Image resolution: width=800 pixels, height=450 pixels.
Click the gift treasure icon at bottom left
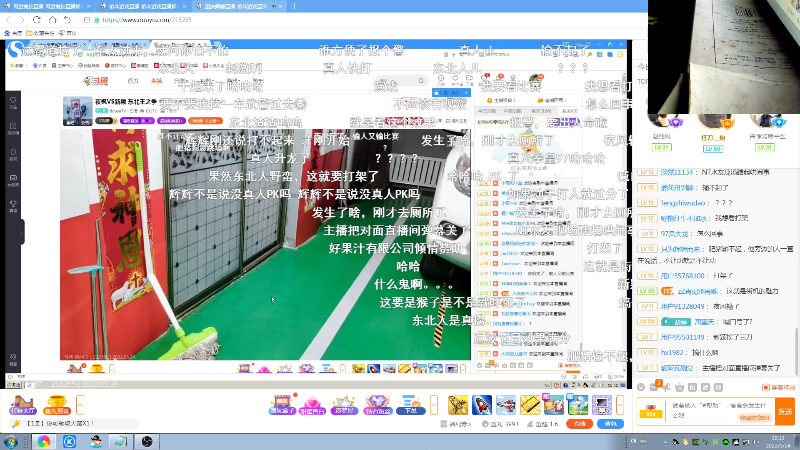tap(22, 405)
